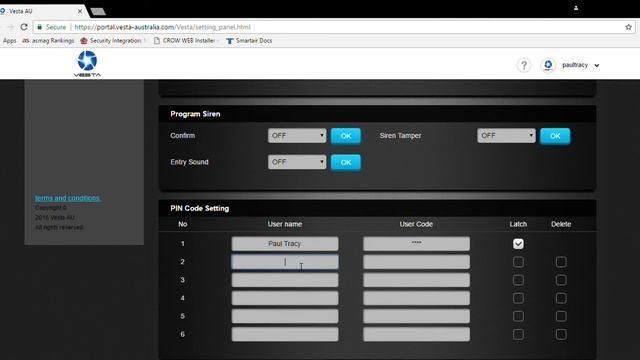
Task: Click the browser address bar URL
Action: 162,27
